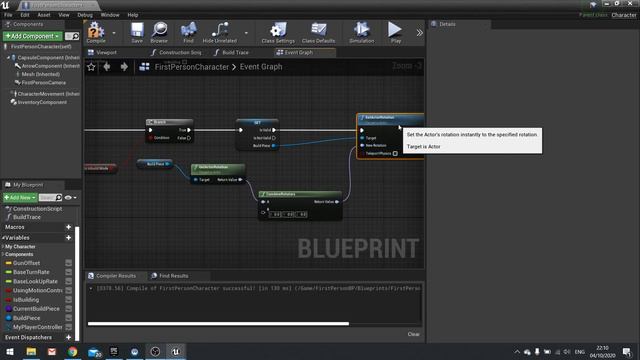640x360 pixels.
Task: Select the SET node header
Action: pyautogui.click(x=258, y=122)
